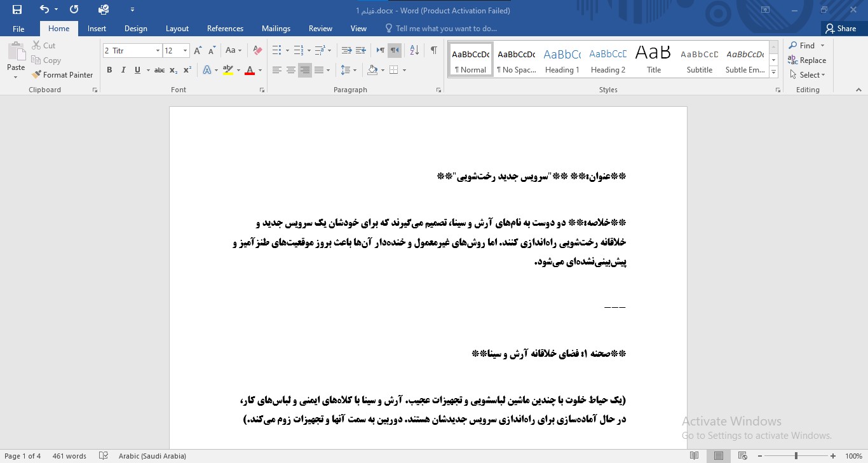Apply subscript formatting
868x463 pixels.
pos(172,70)
